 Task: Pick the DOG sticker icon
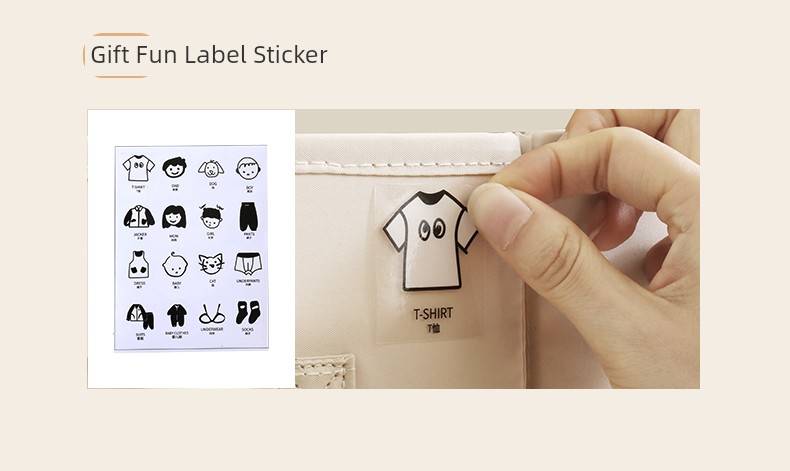[211, 169]
